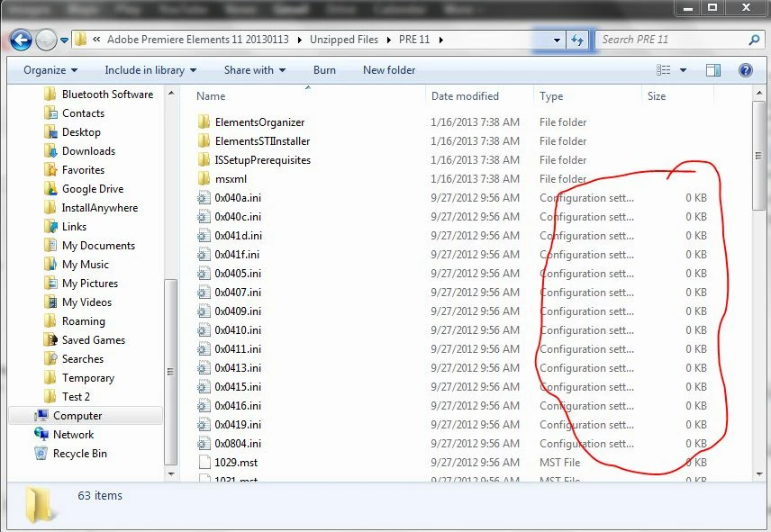The width and height of the screenshot is (771, 532).
Task: Click the Forward navigation arrow button
Action: pos(46,40)
